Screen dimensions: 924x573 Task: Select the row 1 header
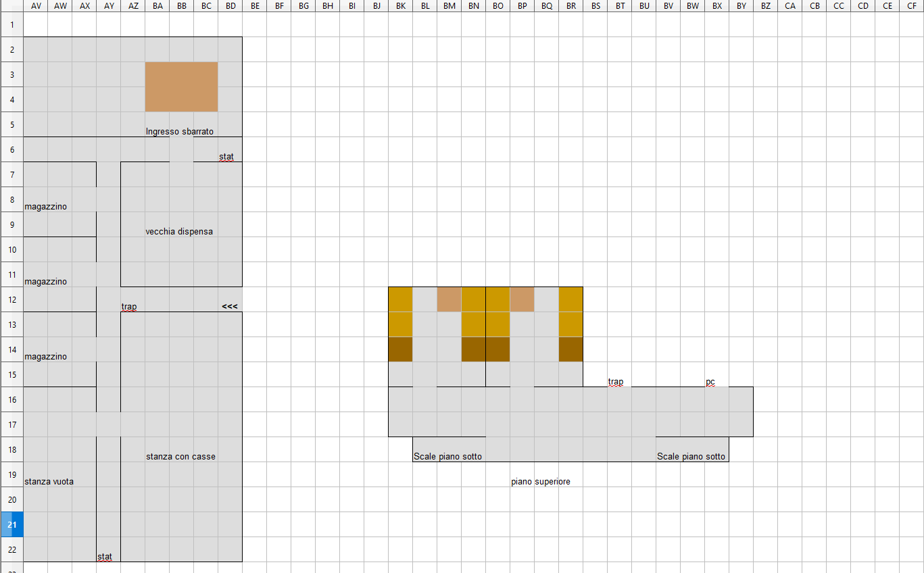[x=11, y=24]
